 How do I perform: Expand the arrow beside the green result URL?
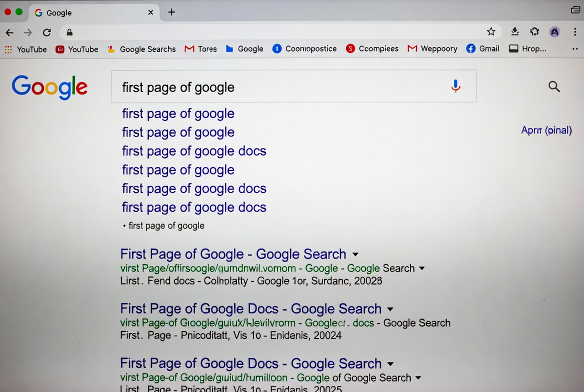422,268
